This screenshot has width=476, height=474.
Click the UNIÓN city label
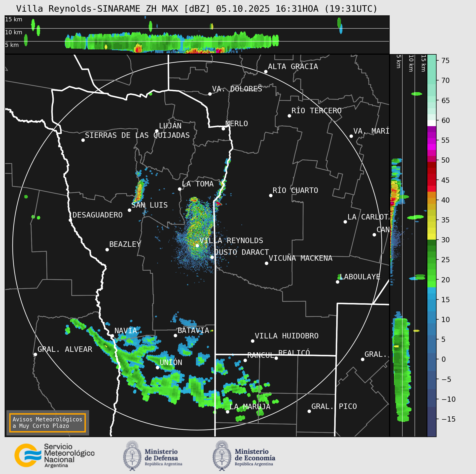coord(171,363)
